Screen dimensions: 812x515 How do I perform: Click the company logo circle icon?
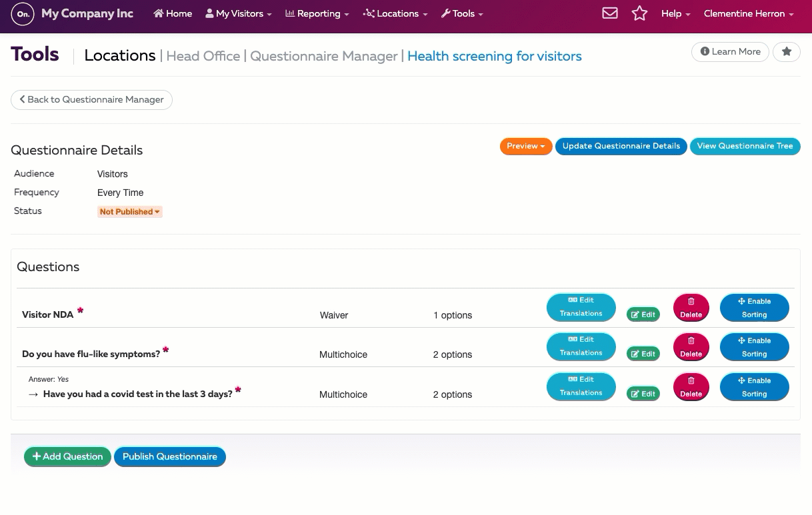[x=23, y=14]
